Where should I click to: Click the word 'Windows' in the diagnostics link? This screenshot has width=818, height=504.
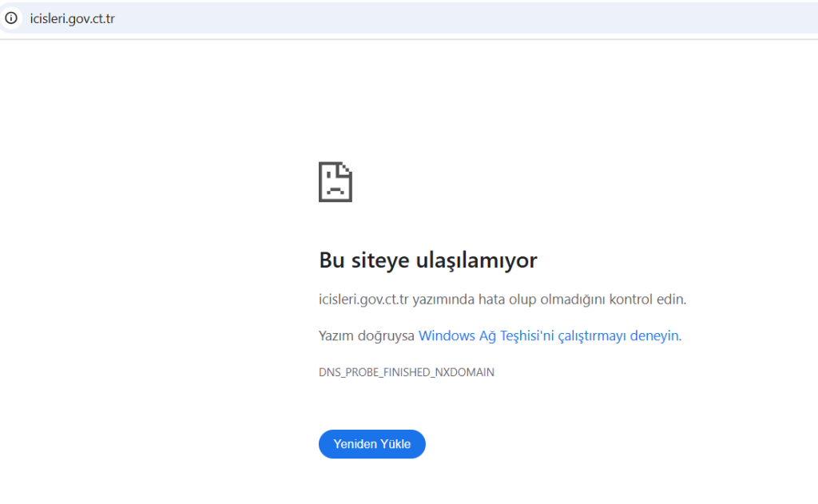pos(447,336)
